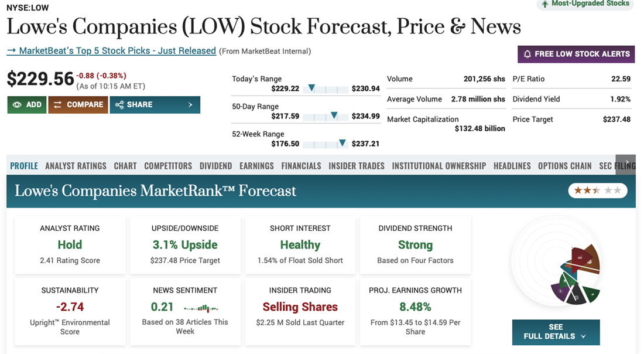Click the Today's Range slider marker
This screenshot has width=644, height=354.
point(311,88)
